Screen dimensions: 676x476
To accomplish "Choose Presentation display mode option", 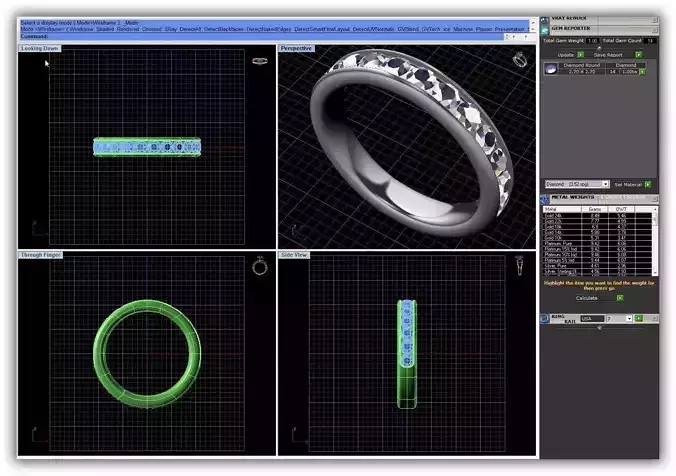I will 510,29.
